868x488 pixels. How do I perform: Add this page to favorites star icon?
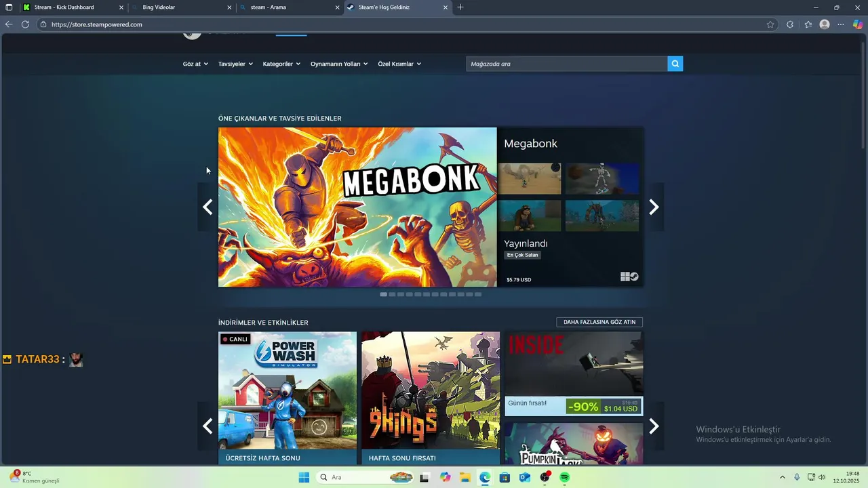coord(770,24)
